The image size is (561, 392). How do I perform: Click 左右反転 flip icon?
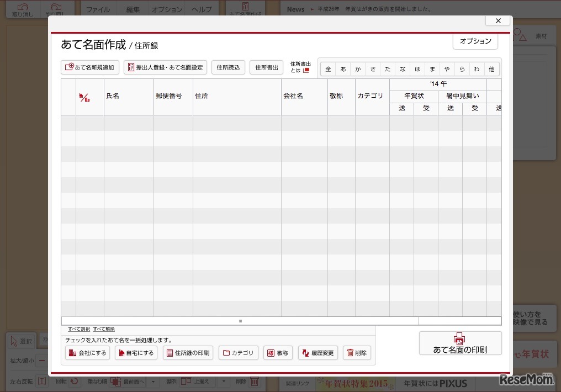coord(42,382)
